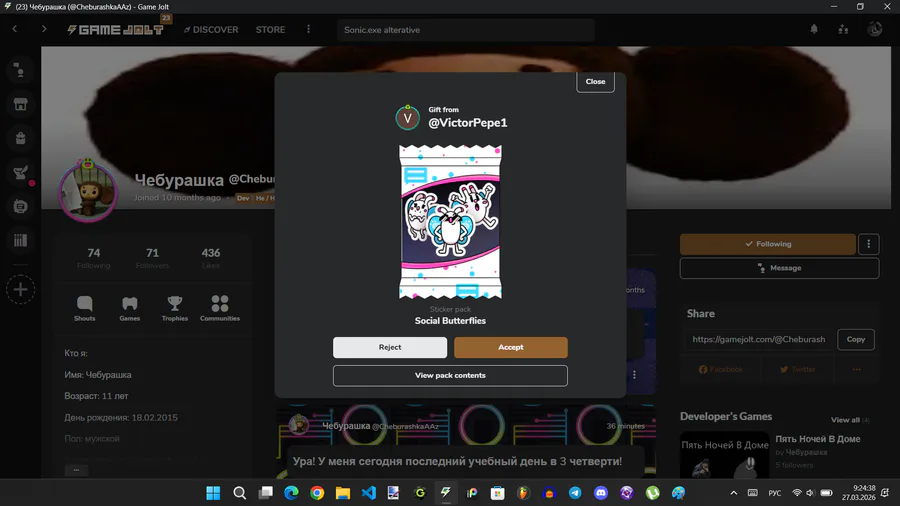Open quests icon in left sidebar
This screenshot has height=506, width=900.
[20, 172]
